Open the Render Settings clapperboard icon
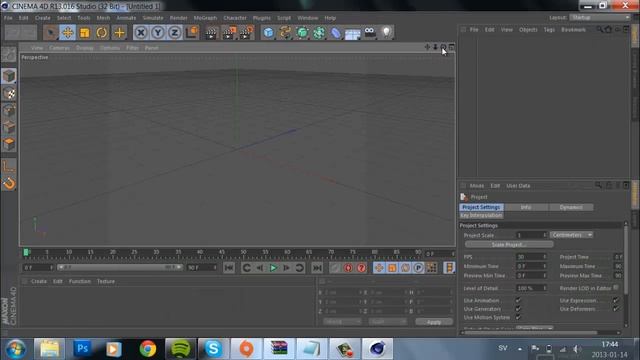This screenshot has width=640, height=360. (246, 32)
